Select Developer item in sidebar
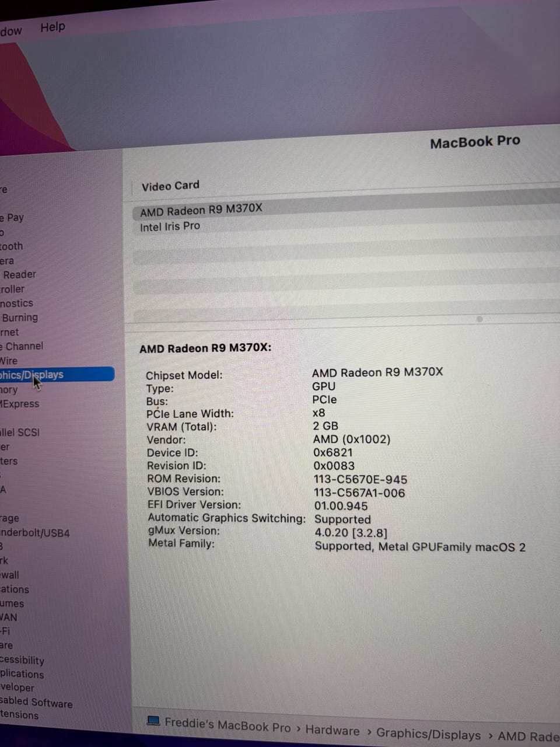The height and width of the screenshot is (747, 560). [17, 687]
